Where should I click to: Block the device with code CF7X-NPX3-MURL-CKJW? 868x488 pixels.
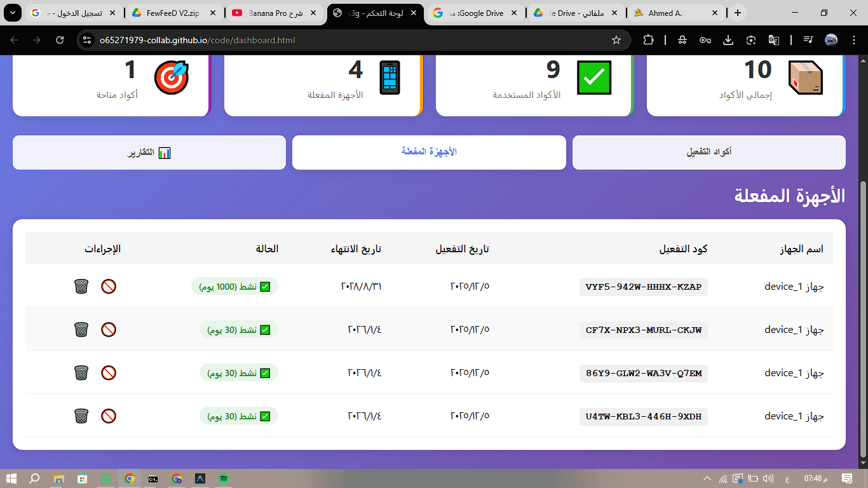(109, 330)
